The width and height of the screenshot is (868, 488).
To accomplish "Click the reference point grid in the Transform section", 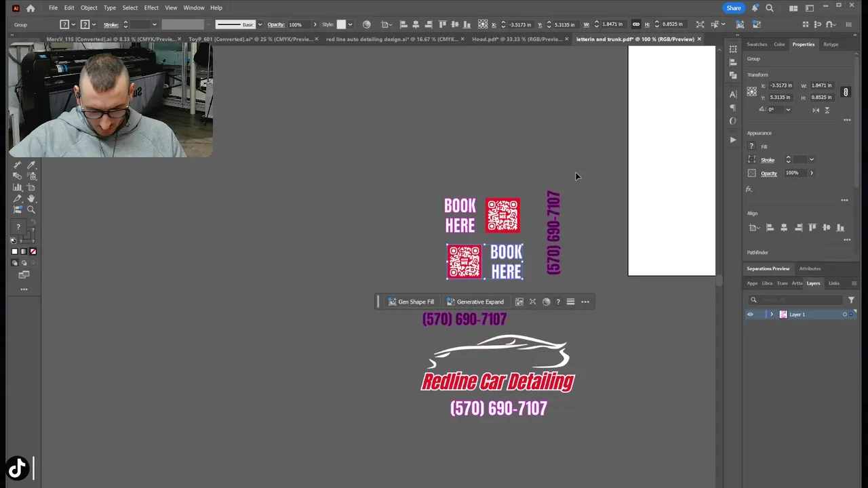I will tap(751, 91).
